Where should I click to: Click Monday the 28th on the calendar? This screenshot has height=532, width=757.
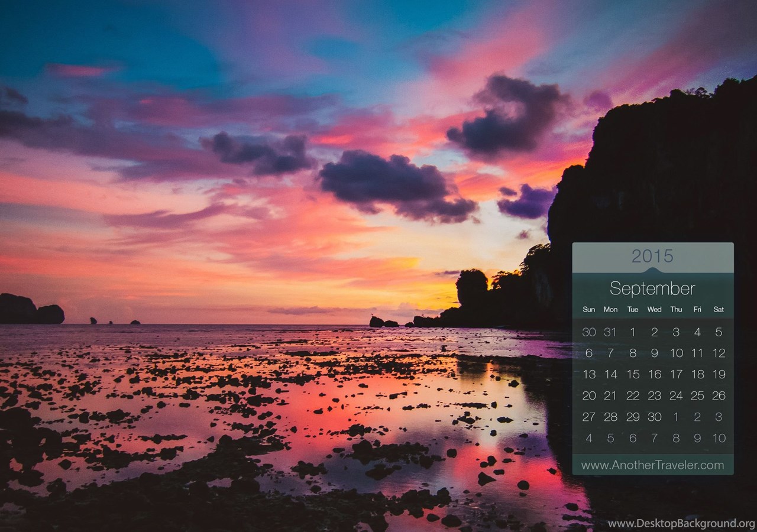click(610, 417)
